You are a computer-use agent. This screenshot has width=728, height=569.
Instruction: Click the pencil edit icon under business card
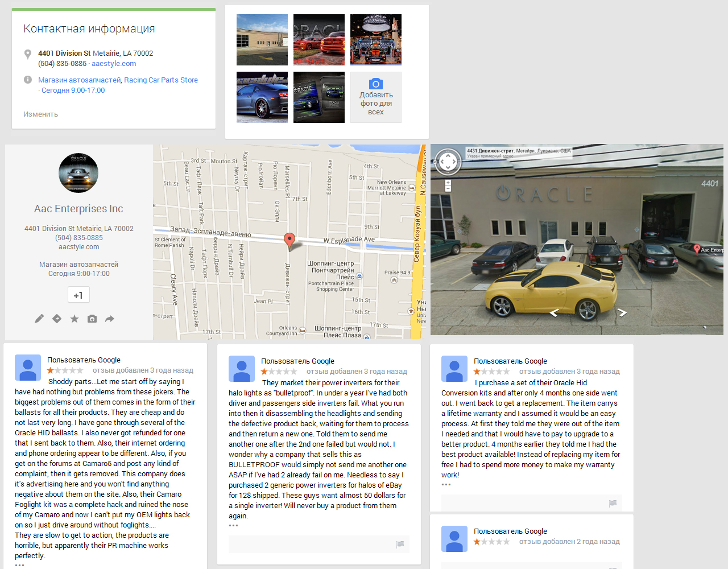(x=39, y=319)
